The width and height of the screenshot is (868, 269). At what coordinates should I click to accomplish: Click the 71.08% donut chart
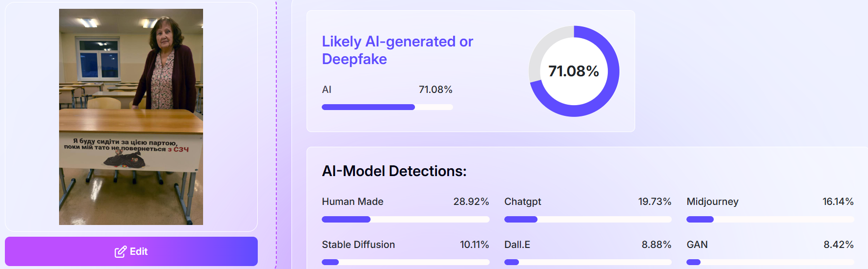click(574, 71)
